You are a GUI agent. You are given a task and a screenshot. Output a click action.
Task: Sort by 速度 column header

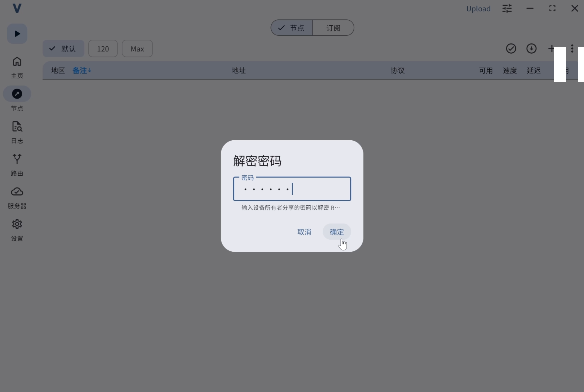(x=509, y=71)
